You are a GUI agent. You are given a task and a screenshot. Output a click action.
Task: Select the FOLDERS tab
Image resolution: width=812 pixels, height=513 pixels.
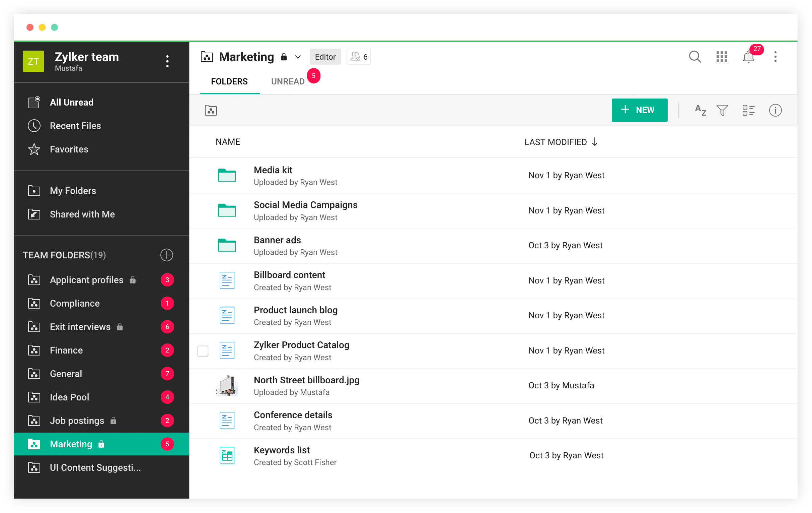[x=230, y=81]
